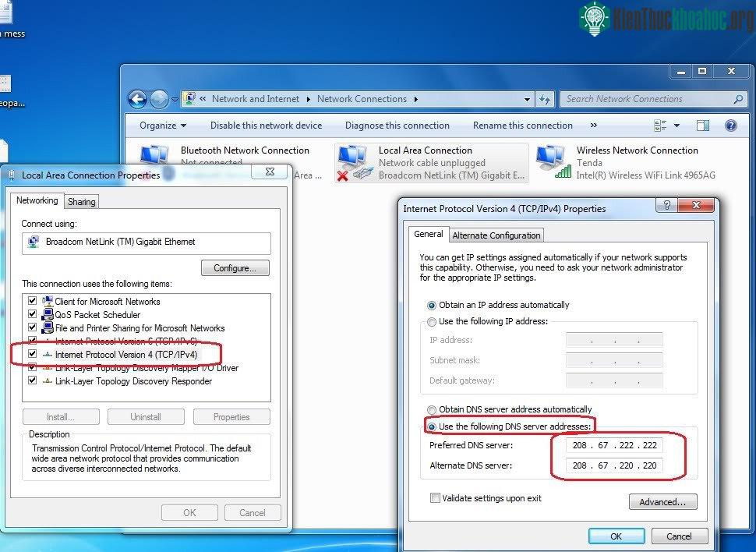Open the address bar history dropdown
This screenshot has width=756, height=552.
coord(527,99)
